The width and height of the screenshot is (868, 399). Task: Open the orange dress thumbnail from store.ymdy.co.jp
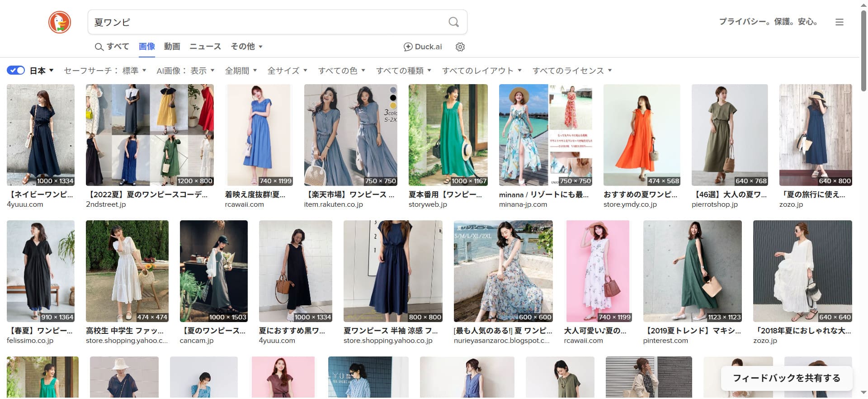pos(642,135)
